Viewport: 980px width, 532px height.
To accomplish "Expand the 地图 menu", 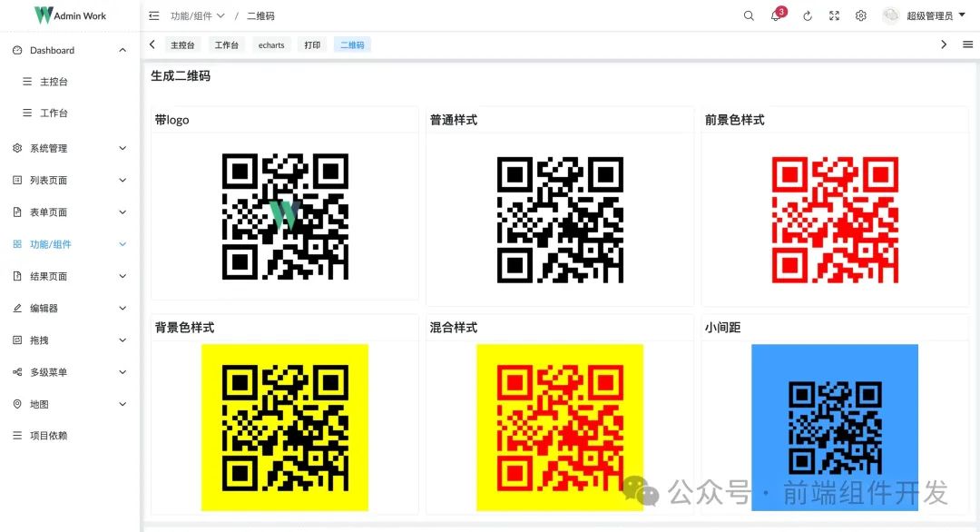I will [x=69, y=404].
